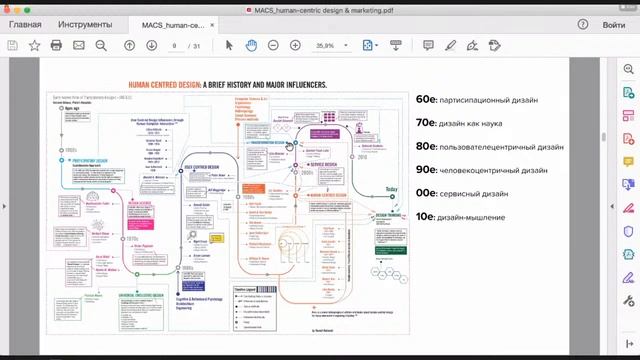This screenshot has width=640, height=360.
Task: Close the MACS_human-ce... document tab
Action: (x=212, y=25)
